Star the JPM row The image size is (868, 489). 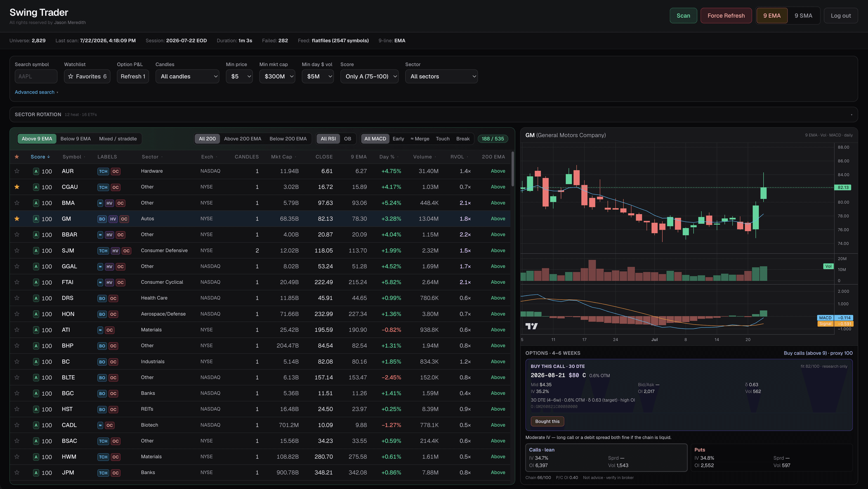[x=17, y=472]
